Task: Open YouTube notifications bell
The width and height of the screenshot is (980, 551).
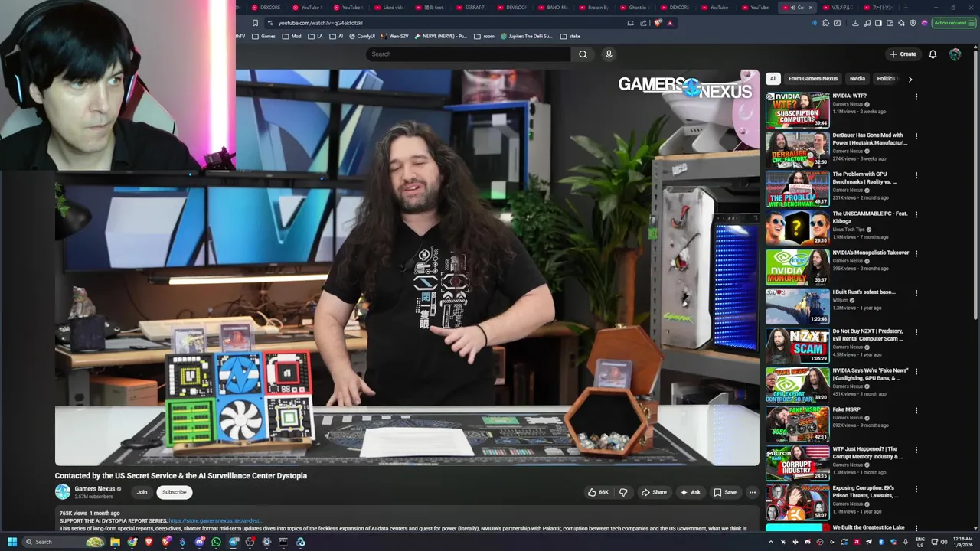Action: click(933, 54)
